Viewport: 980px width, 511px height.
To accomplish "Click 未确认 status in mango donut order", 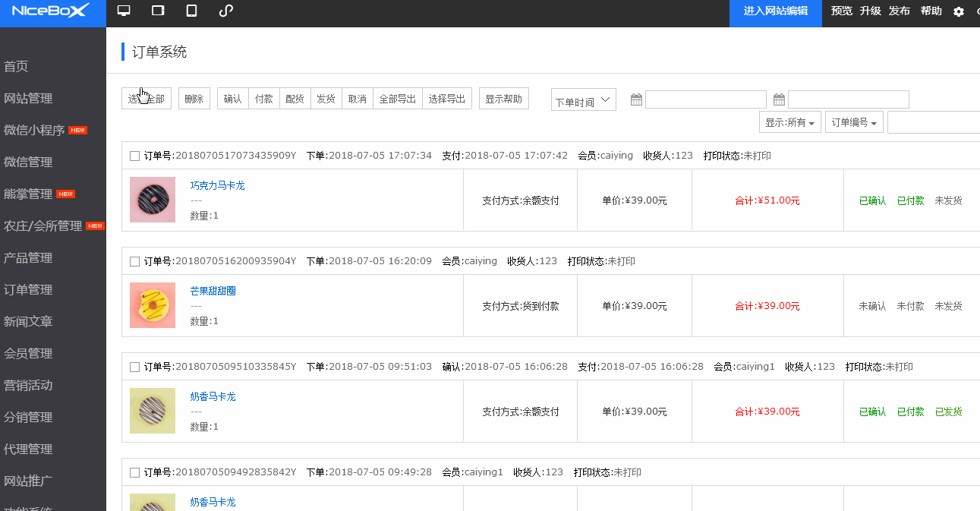I will 873,306.
